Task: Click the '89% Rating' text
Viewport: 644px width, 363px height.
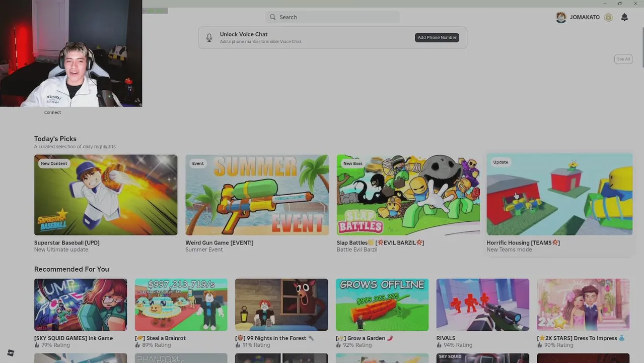Action: pyautogui.click(x=156, y=345)
